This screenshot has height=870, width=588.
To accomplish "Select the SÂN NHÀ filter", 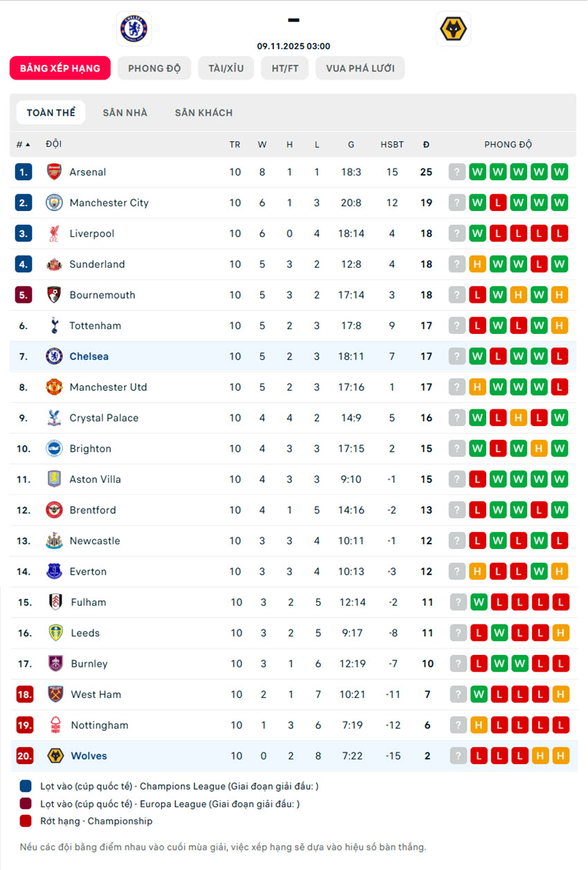I will click(125, 113).
